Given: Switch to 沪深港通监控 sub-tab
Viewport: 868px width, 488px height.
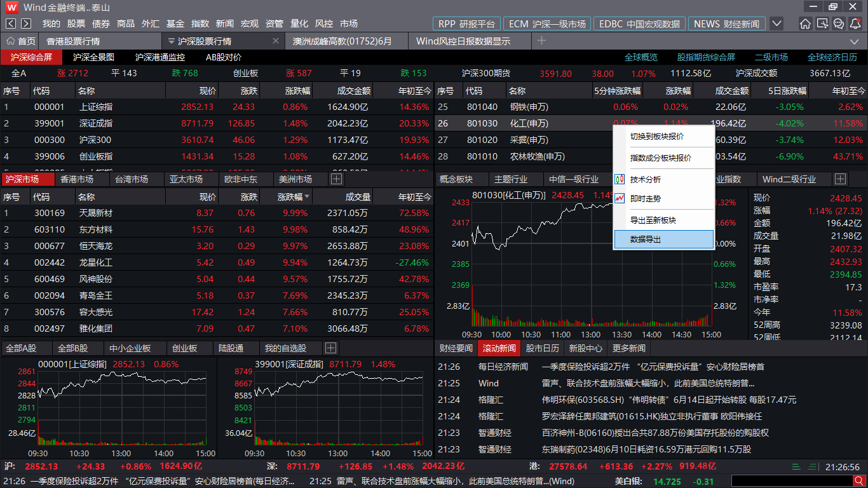Looking at the screenshot, I should 161,57.
